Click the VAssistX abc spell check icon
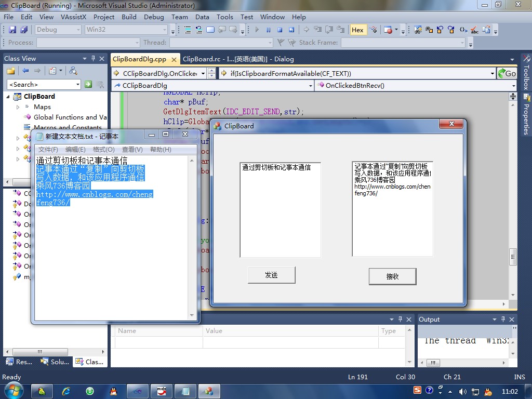 pyautogui.click(x=475, y=30)
